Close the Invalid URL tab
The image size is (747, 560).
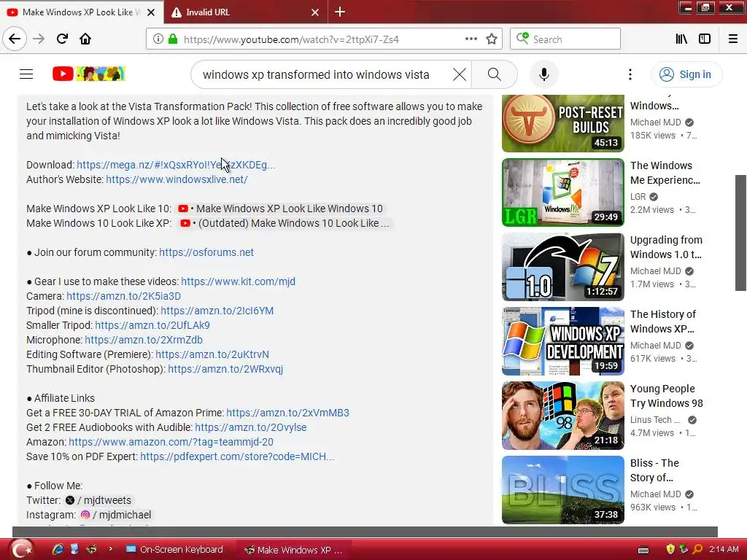tap(315, 12)
